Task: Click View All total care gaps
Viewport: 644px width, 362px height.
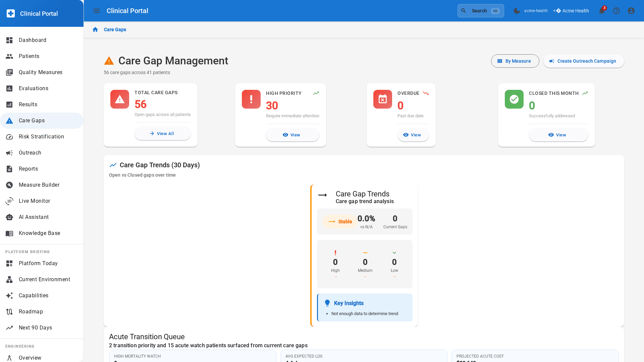Action: pos(162,133)
